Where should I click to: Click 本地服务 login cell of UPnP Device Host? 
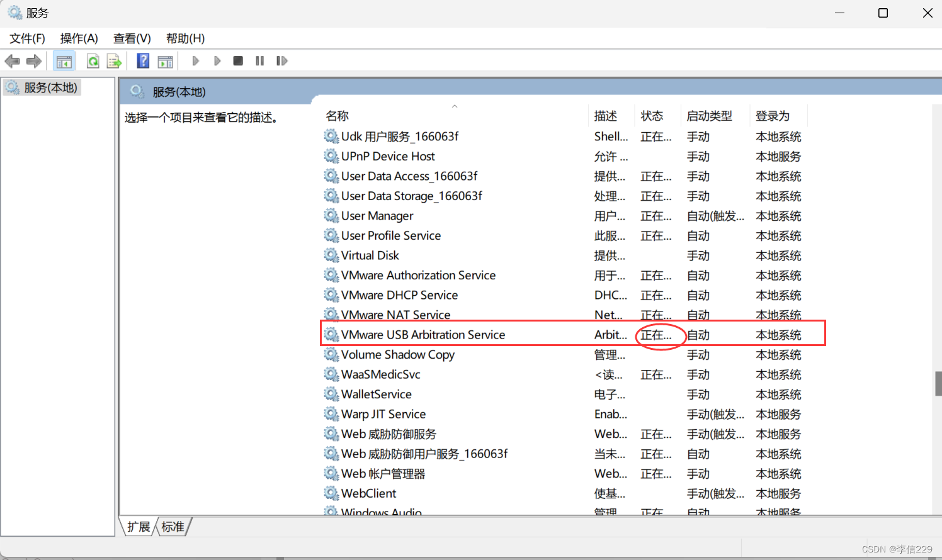point(778,156)
